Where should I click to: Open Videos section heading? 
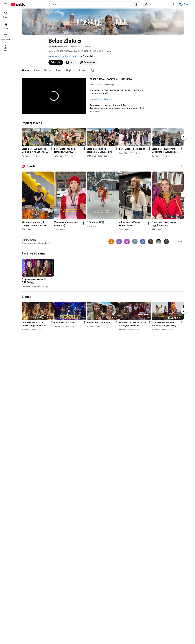coord(26,297)
